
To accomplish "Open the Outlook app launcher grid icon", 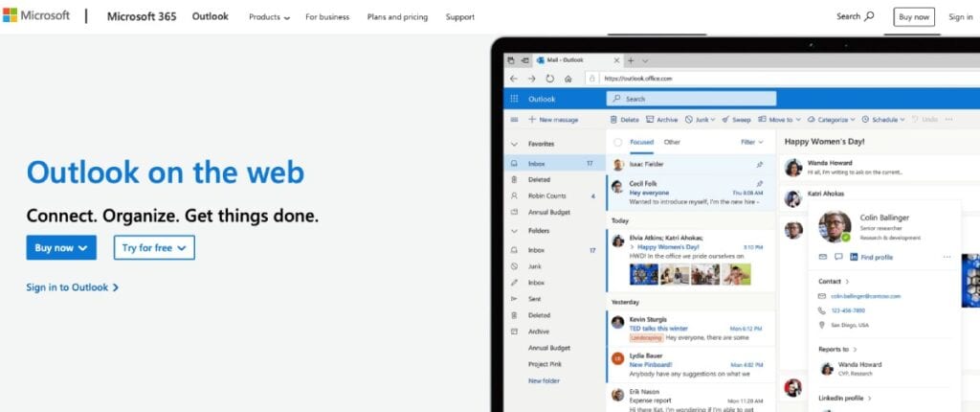I will click(514, 99).
